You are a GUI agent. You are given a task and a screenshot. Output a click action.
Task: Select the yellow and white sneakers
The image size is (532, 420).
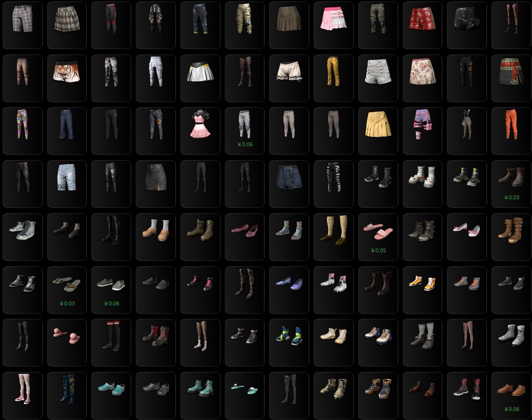click(422, 283)
